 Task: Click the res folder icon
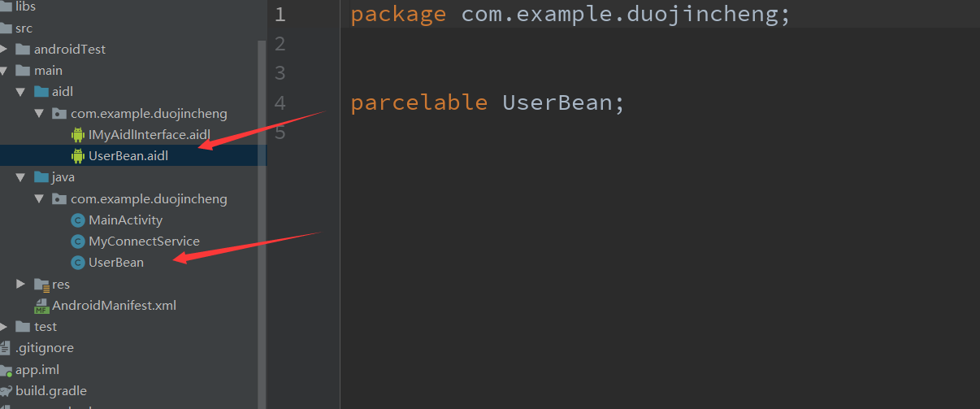[41, 285]
